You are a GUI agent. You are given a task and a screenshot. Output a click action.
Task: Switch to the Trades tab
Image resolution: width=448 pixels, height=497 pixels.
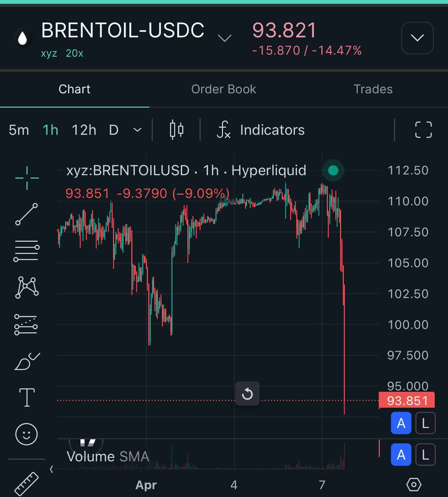point(373,89)
